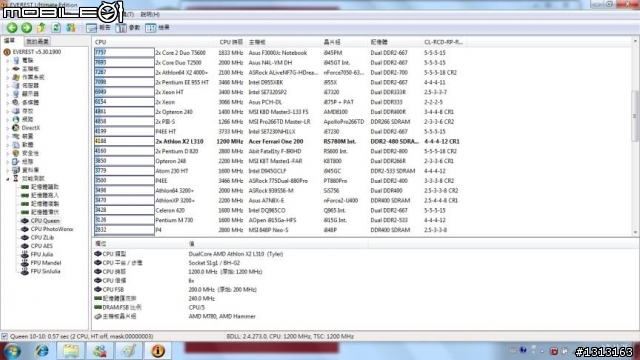Select the FPU Mandel benchmark
The image size is (640, 360).
[x=46, y=263]
